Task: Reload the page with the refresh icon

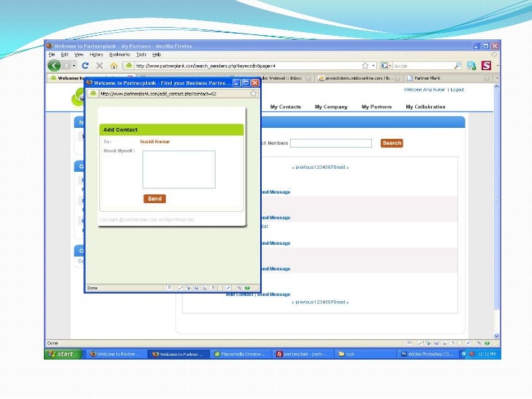Action: [85, 66]
